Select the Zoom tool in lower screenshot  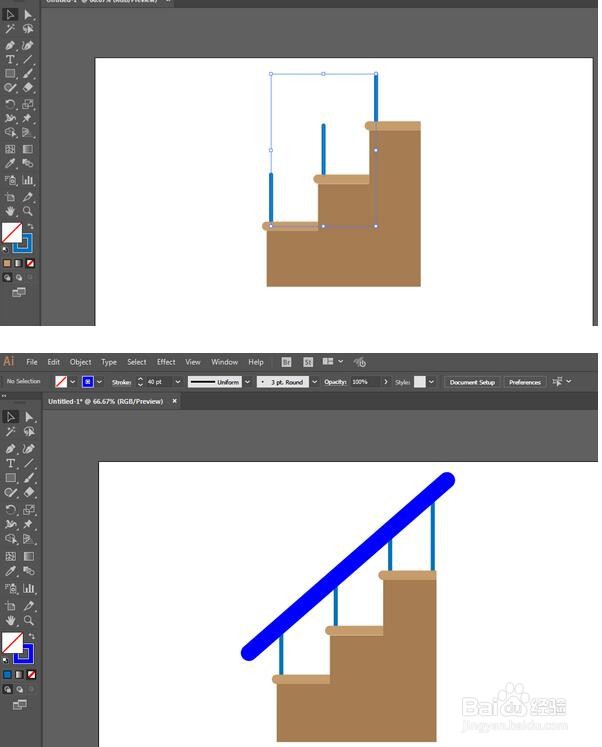pyautogui.click(x=29, y=620)
